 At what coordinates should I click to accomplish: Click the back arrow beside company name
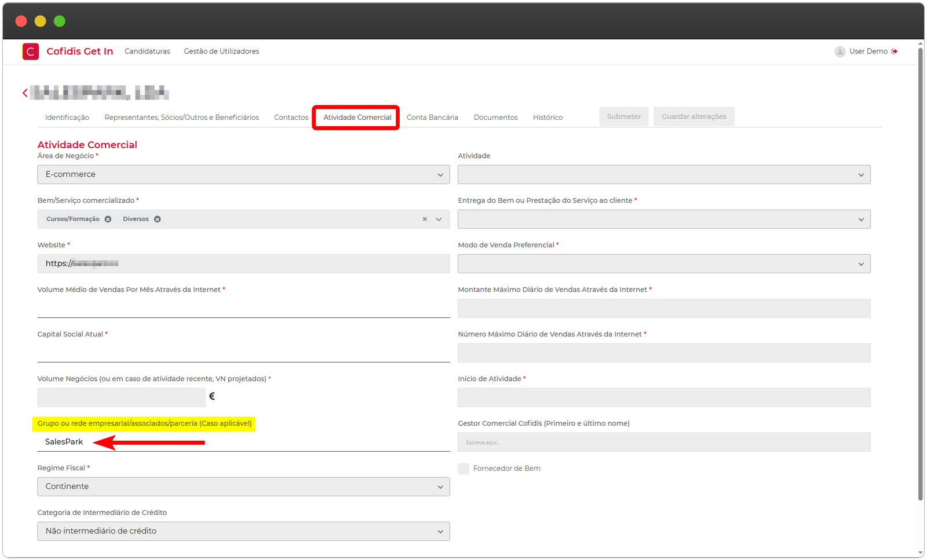(x=25, y=93)
